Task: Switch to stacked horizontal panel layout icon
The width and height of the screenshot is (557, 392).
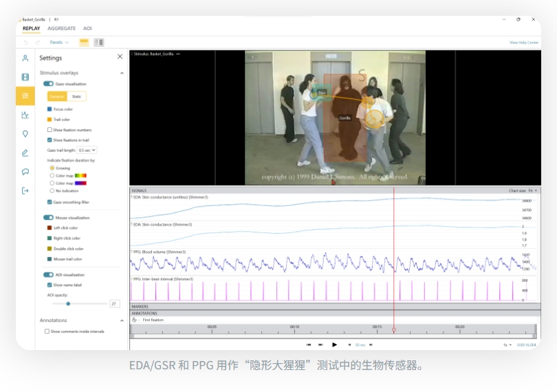Action: (x=84, y=43)
